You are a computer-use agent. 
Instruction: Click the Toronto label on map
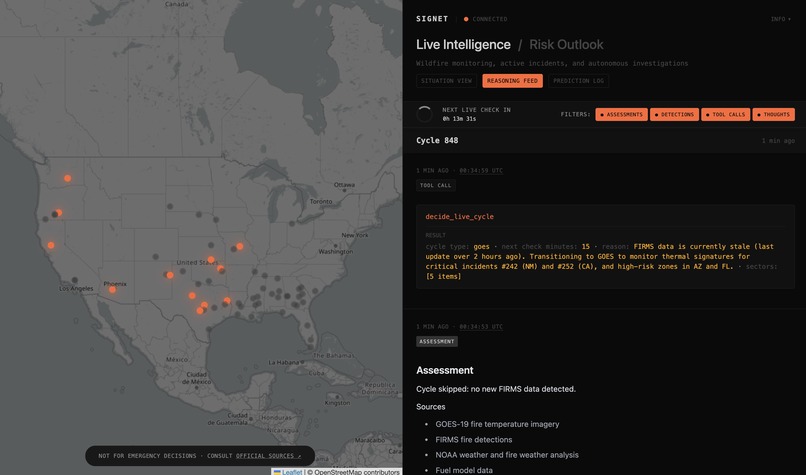[x=321, y=202]
